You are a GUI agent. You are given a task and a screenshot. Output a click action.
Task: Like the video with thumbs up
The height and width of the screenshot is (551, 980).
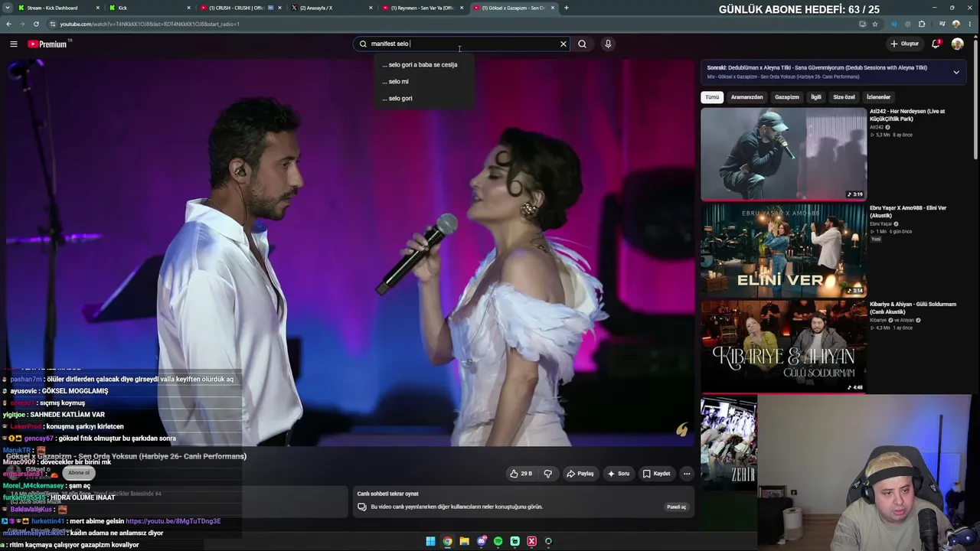click(521, 474)
